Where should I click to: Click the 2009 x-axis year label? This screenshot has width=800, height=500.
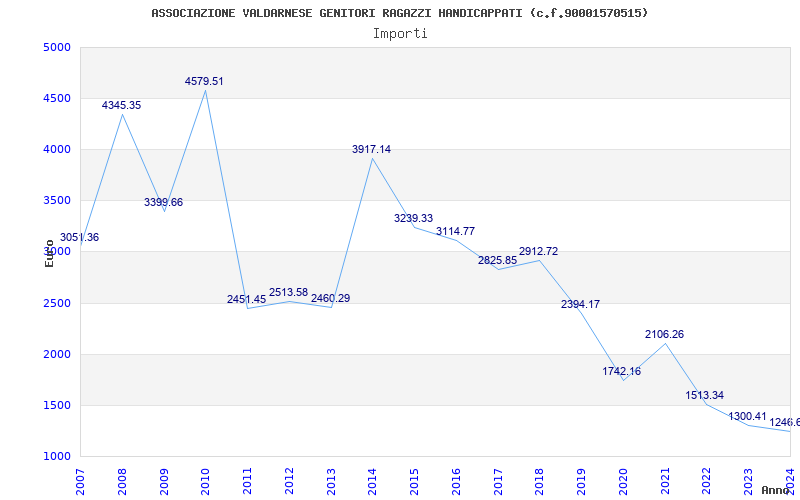164,482
